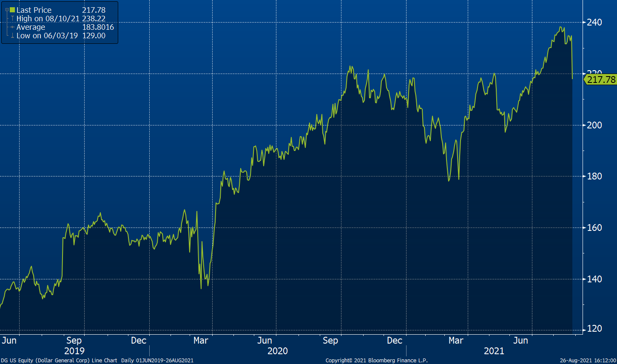Image resolution: width=617 pixels, height=364 pixels.
Task: Click the 180 price axis label
Action: tap(594, 176)
